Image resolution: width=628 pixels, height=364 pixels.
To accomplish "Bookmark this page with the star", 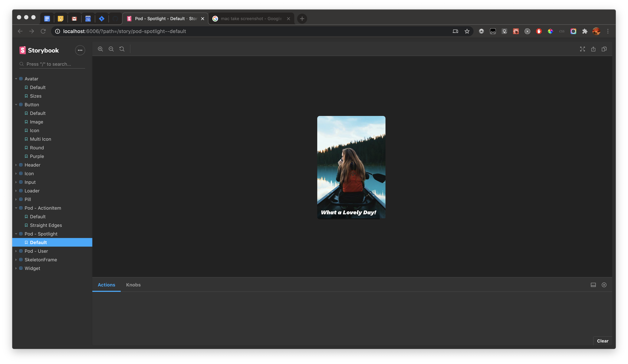I will pyautogui.click(x=467, y=31).
